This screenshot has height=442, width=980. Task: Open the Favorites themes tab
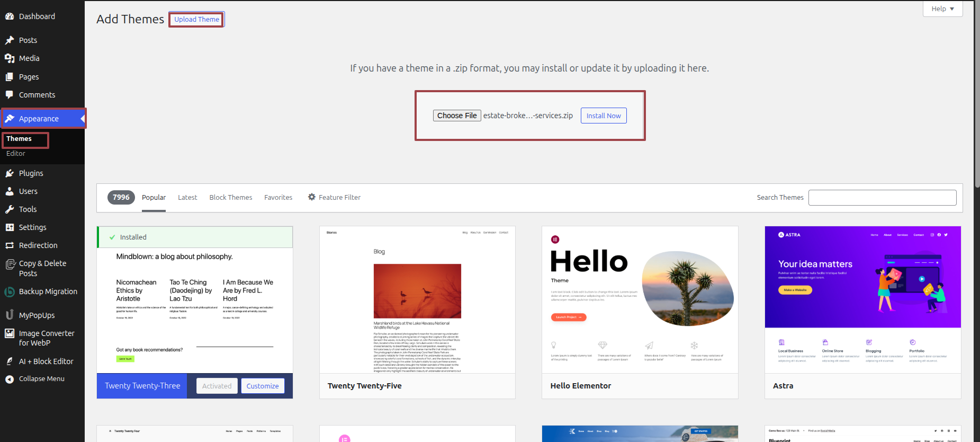[x=278, y=198]
